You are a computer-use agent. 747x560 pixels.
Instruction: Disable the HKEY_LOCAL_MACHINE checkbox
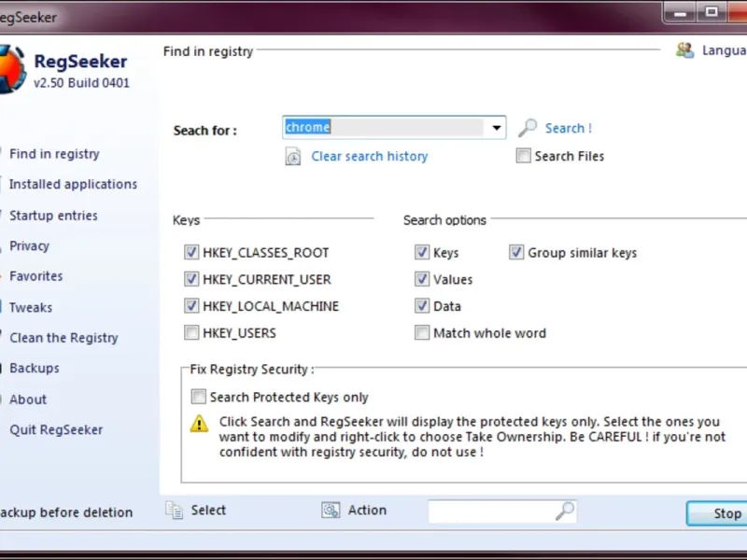click(x=191, y=305)
